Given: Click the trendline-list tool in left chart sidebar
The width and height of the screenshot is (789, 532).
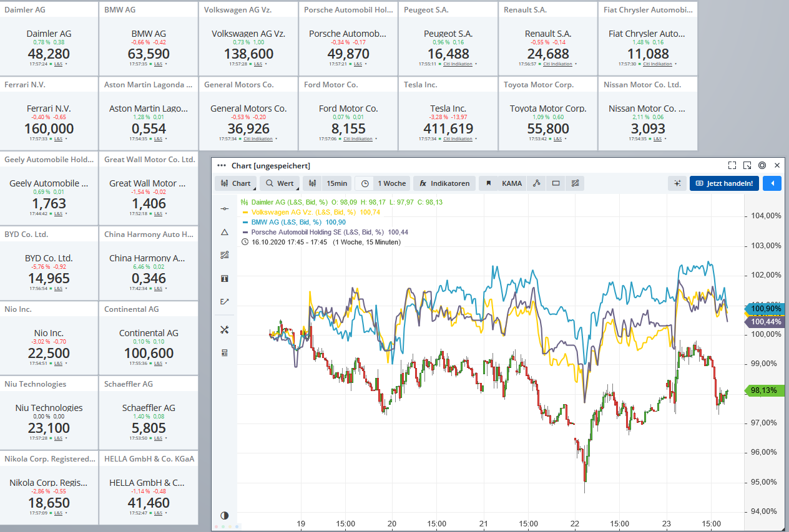Looking at the screenshot, I should [225, 255].
